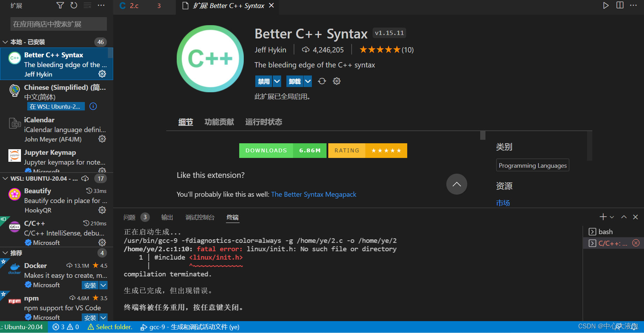The width and height of the screenshot is (644, 333).
Task: Open gear settings for iCalendar extension
Action: pos(102,139)
